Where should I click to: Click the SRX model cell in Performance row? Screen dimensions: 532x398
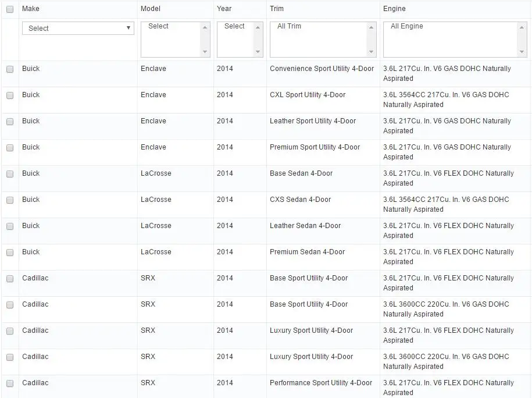pos(148,383)
